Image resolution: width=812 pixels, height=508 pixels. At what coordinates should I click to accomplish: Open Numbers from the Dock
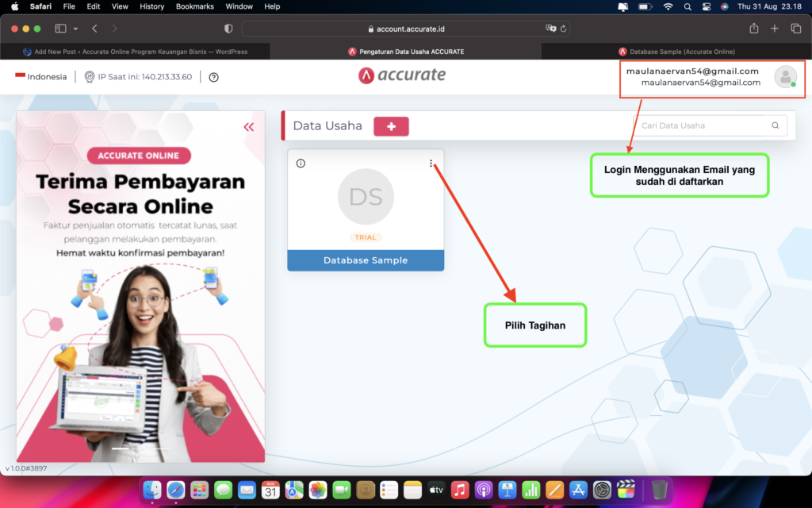coord(530,490)
